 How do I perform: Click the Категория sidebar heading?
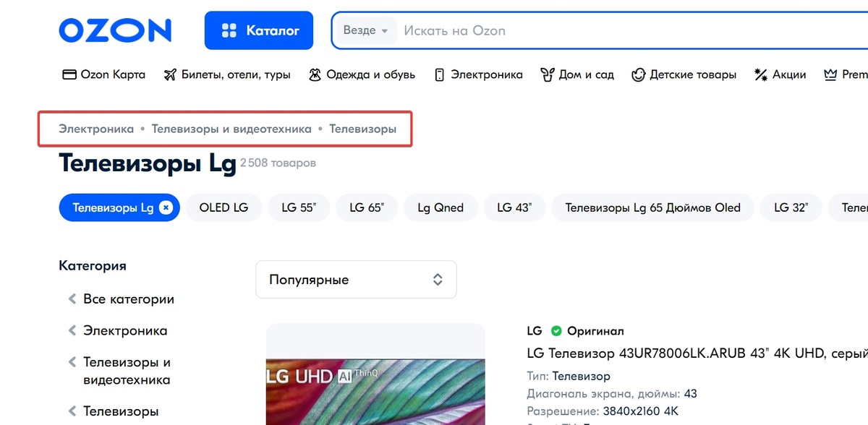coord(93,266)
